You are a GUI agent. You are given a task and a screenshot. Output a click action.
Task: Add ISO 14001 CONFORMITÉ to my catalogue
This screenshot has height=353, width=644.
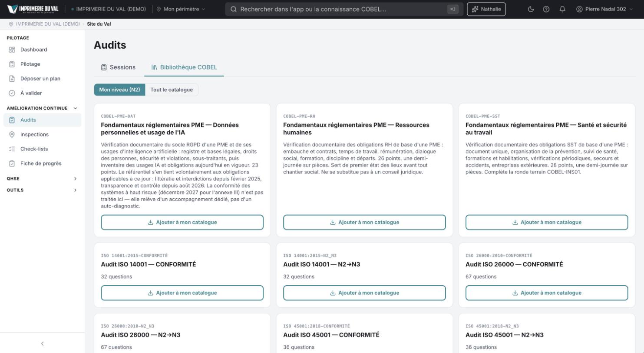click(182, 293)
